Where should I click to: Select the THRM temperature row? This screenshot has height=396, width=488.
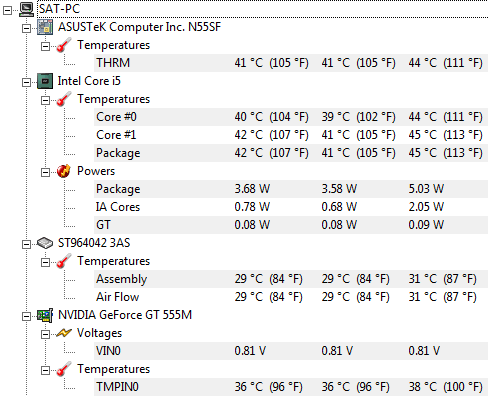[291, 63]
